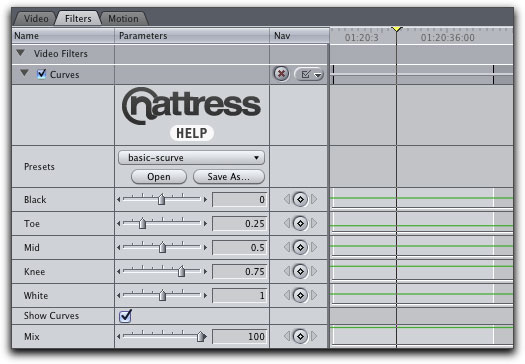Add a keyframe for the Mid parameter
The width and height of the screenshot is (525, 364).
pos(300,247)
